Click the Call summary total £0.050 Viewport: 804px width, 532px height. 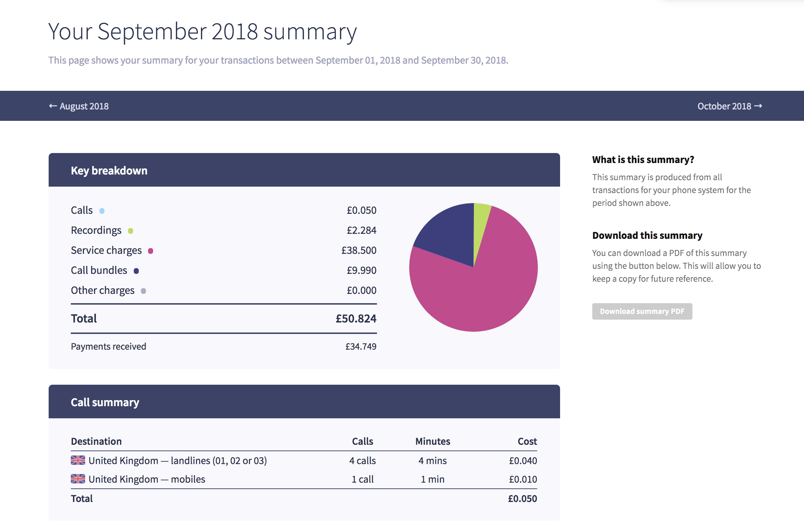point(523,498)
